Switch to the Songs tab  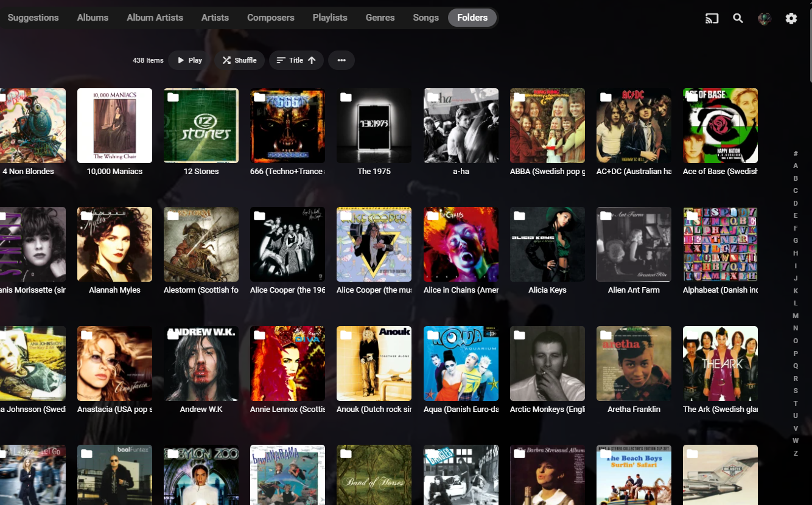[425, 18]
